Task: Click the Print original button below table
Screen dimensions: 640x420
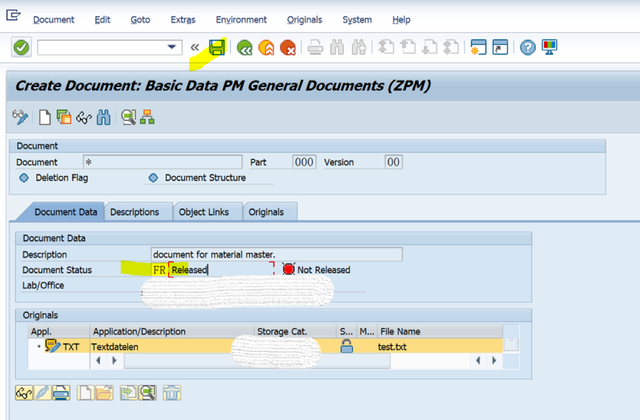Action: 61,393
